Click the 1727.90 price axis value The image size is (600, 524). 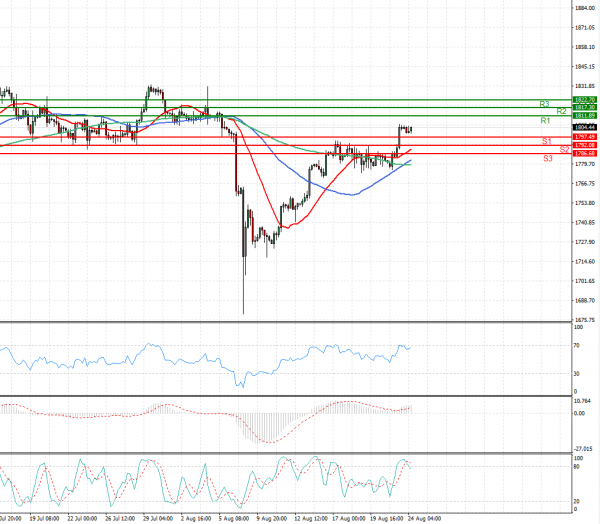[x=585, y=242]
